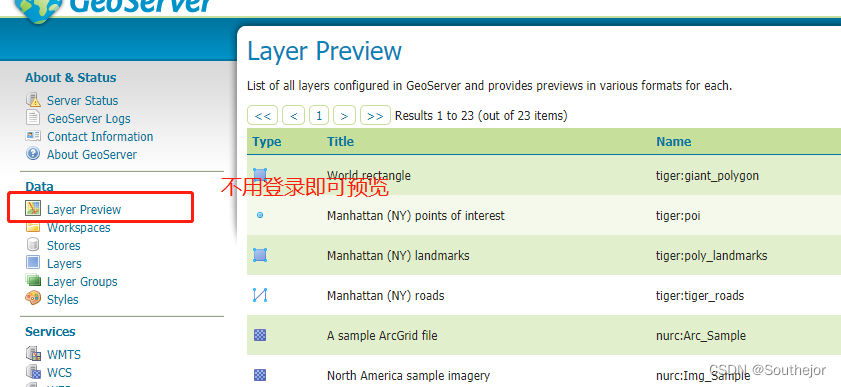841x387 pixels.
Task: Open About GeoServer link
Action: [92, 154]
